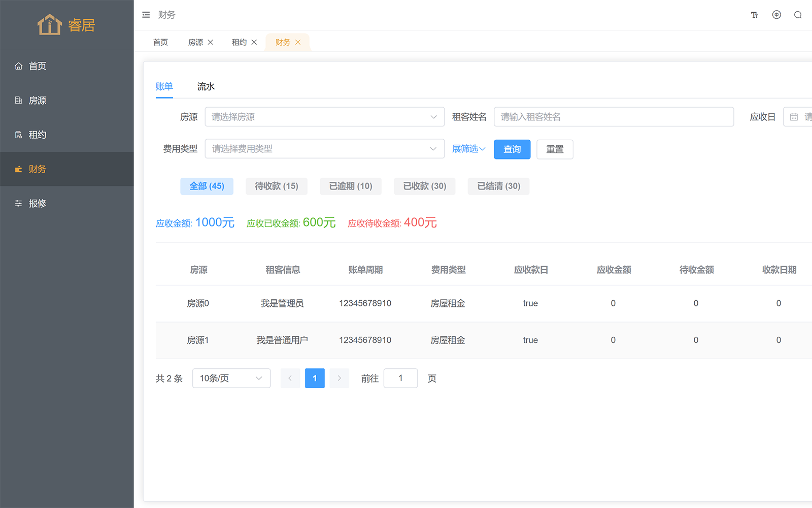Open 首页 from the sidebar

38,66
